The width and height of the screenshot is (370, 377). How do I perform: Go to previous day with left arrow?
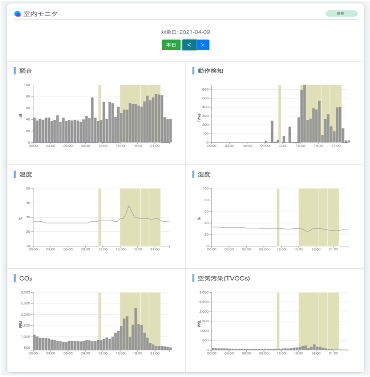(x=189, y=45)
